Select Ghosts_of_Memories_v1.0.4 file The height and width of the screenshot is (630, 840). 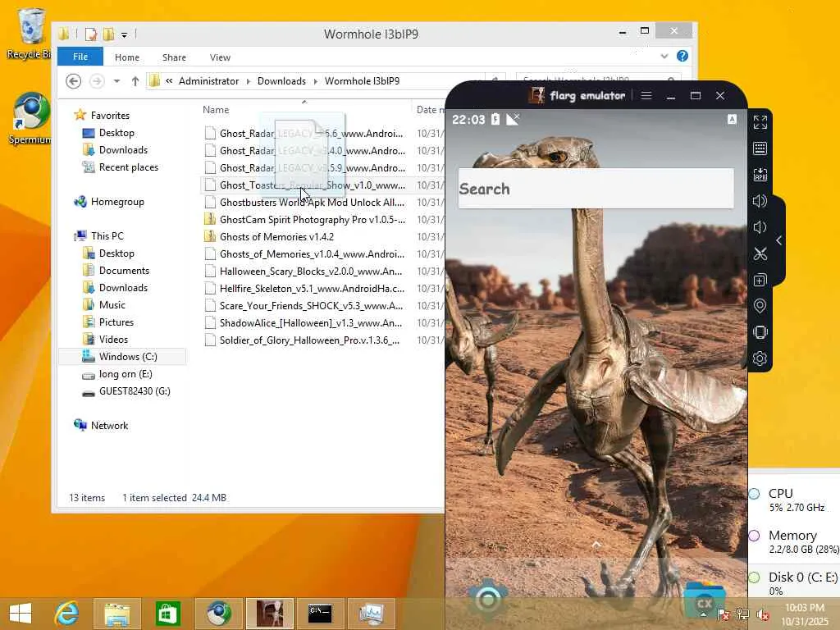click(x=311, y=254)
